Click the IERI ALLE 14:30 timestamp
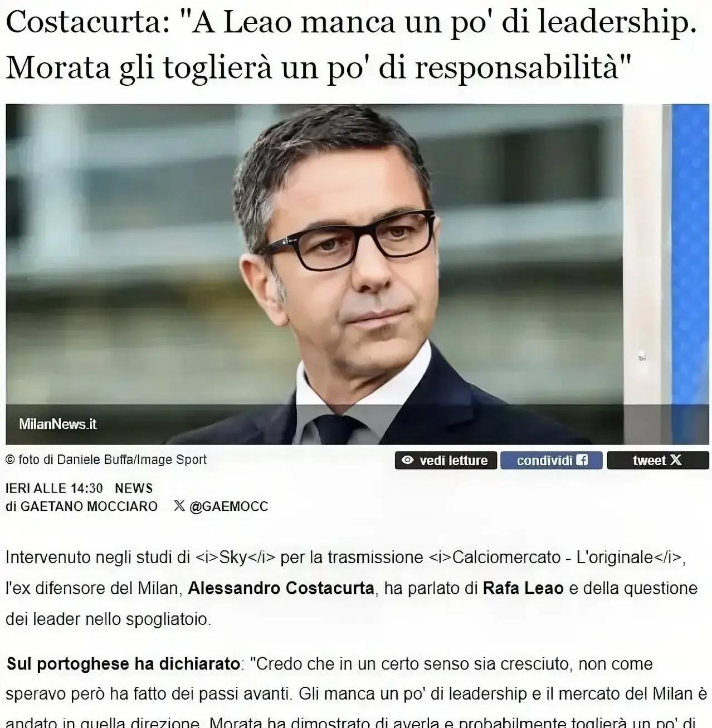 click(x=54, y=488)
